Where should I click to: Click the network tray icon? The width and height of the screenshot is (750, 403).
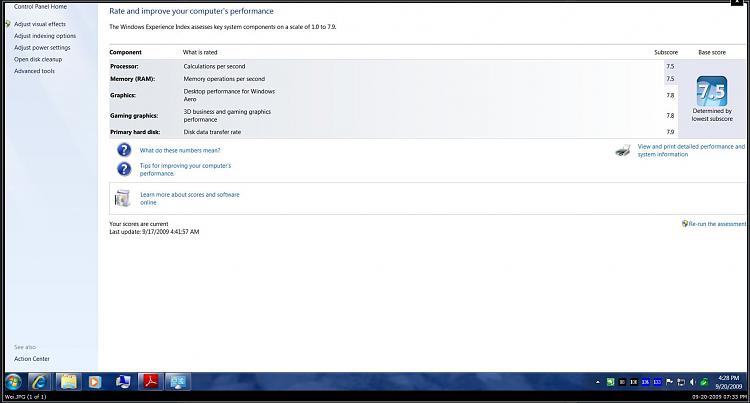(x=681, y=382)
